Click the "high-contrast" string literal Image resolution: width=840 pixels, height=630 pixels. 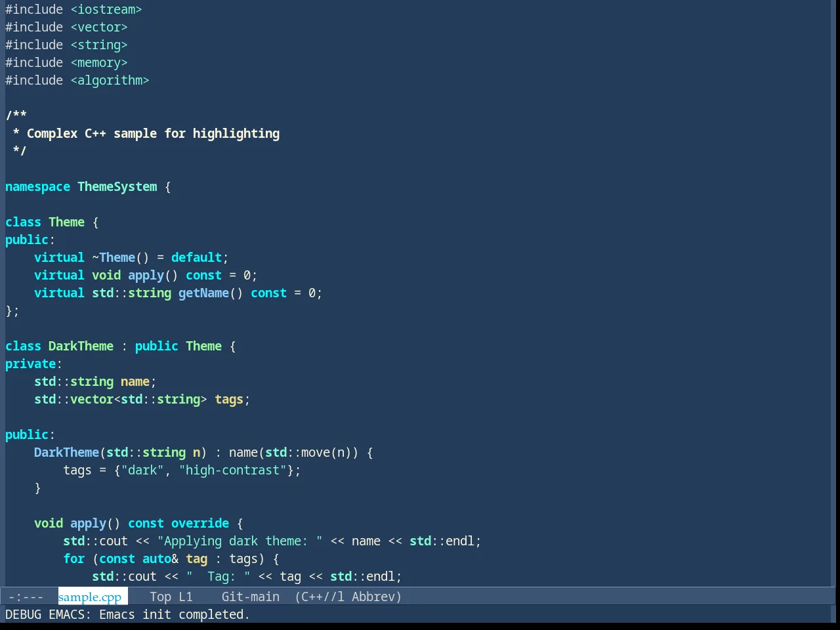[232, 471]
